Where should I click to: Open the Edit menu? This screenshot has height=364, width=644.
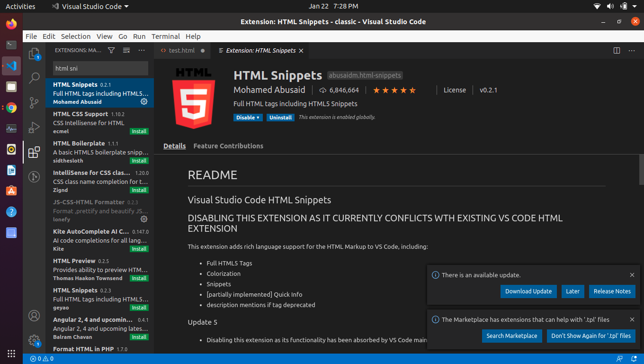49,36
